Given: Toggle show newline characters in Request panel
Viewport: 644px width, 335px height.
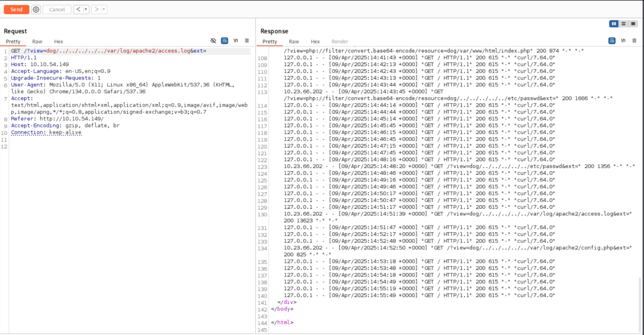Looking at the screenshot, I should pyautogui.click(x=236, y=40).
